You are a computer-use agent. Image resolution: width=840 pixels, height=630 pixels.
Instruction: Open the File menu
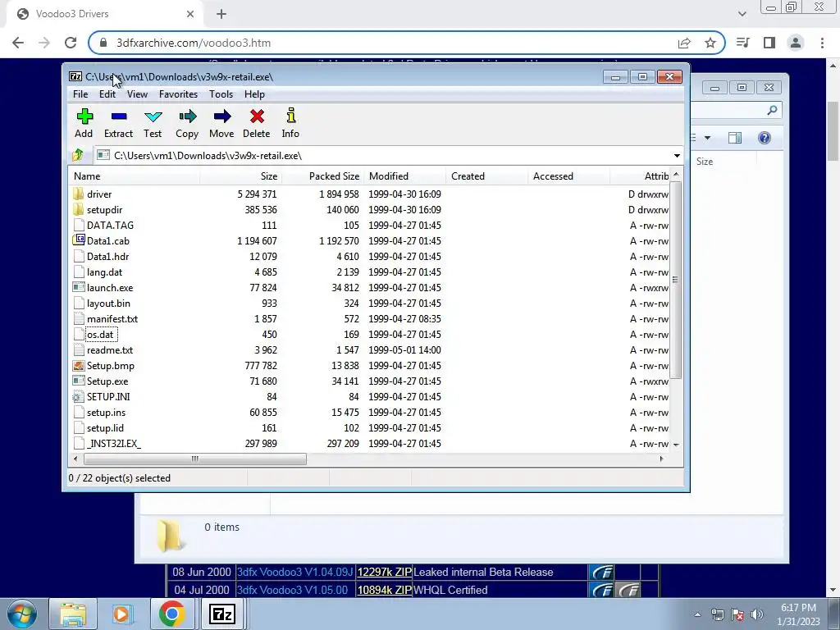[80, 94]
